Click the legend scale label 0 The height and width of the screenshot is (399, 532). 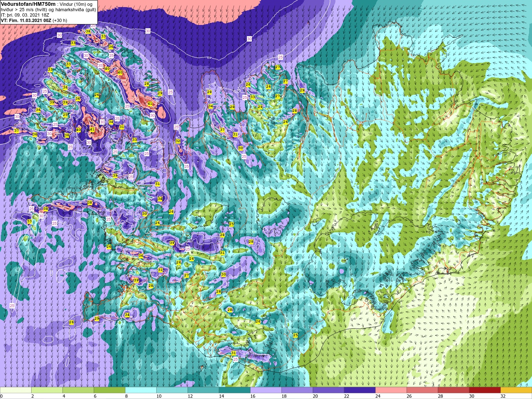[x=2, y=396]
